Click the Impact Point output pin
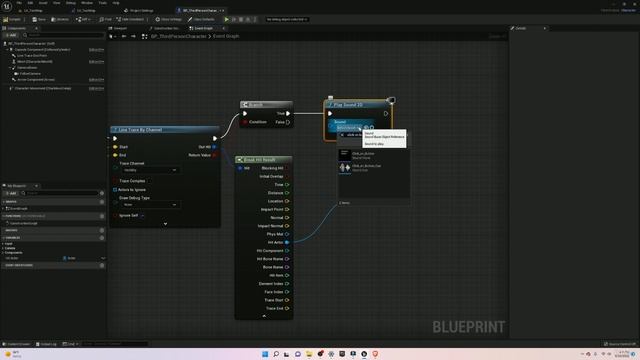 (x=287, y=209)
